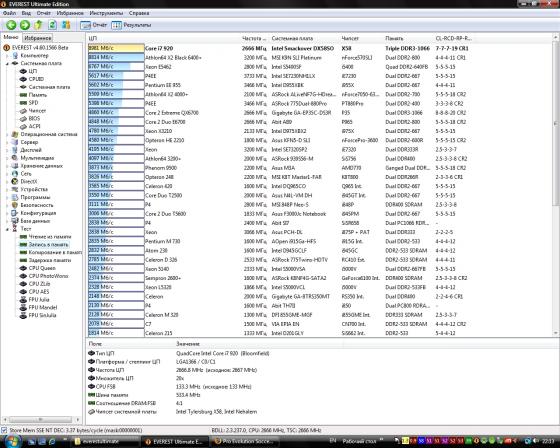Click the Refresh toolbar icon
This screenshot has height=448, width=560.
click(52, 25)
